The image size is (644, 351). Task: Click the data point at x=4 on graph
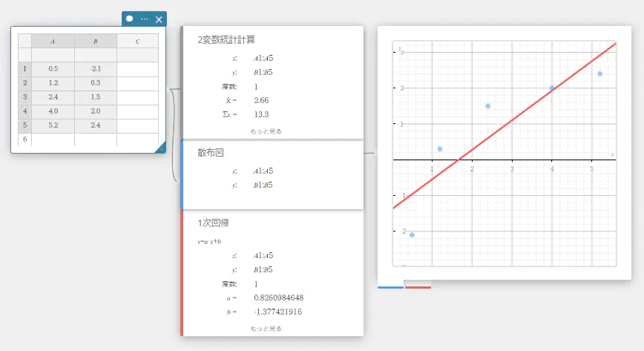552,88
